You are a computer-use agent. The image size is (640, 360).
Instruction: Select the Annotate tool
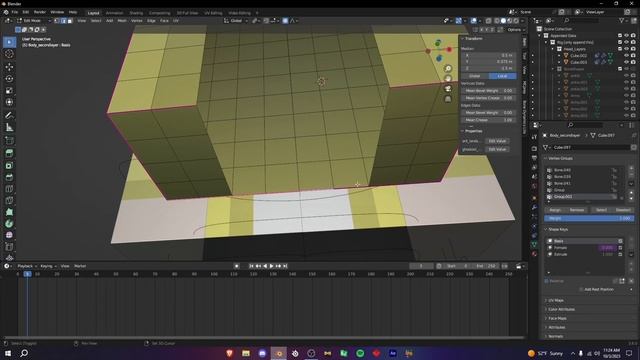(x=9, y=116)
